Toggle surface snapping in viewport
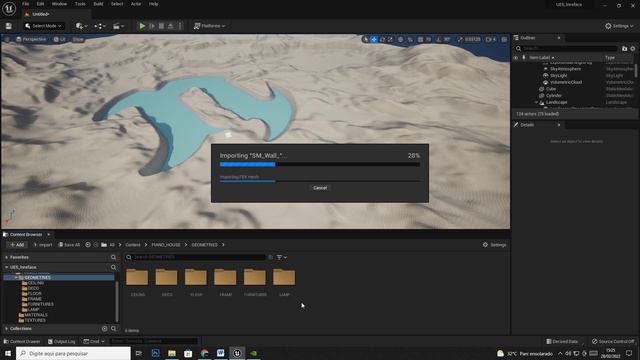The width and height of the screenshot is (640, 360). click(410, 39)
